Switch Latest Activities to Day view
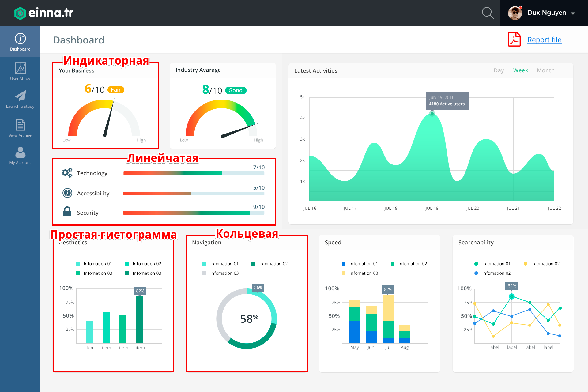Viewport: 588px width, 392px height. (499, 70)
